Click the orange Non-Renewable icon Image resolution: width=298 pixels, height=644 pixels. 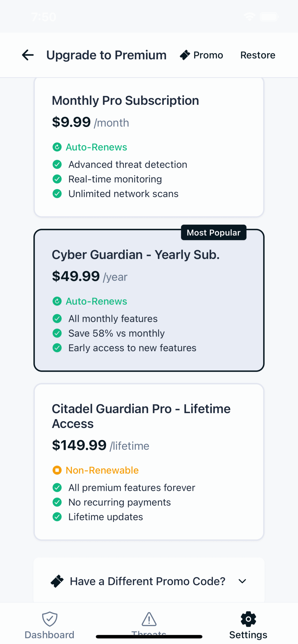57,470
